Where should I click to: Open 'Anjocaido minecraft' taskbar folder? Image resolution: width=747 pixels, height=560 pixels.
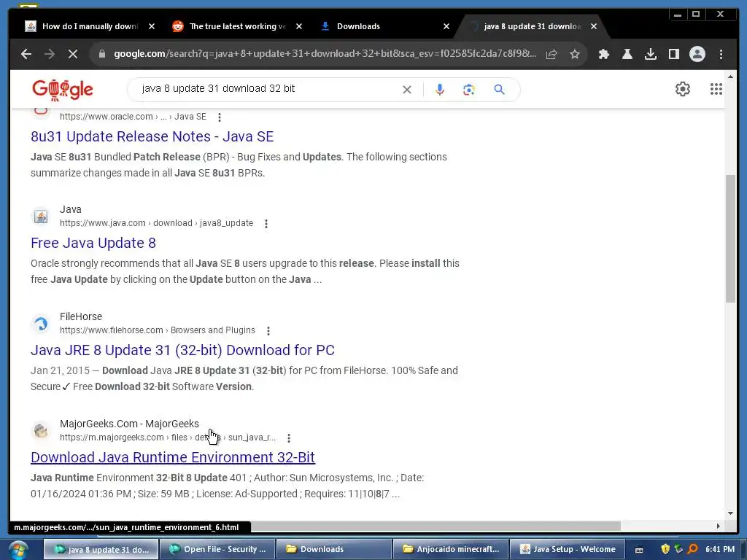[x=450, y=550]
